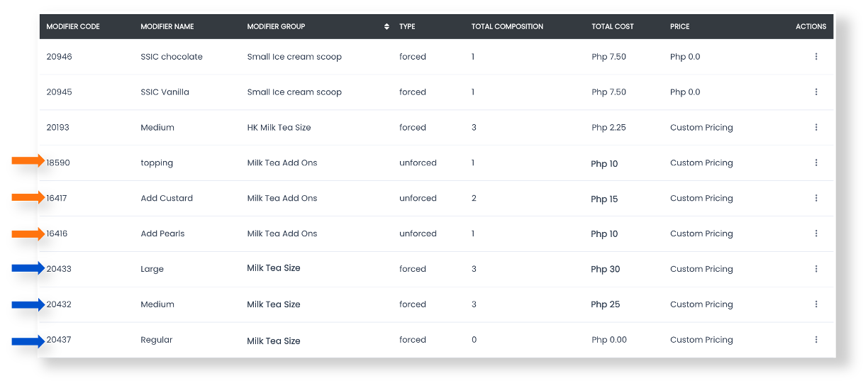This screenshot has height=386, width=868.
Task: Click Custom Pricing in Add Pearls row
Action: tap(701, 233)
